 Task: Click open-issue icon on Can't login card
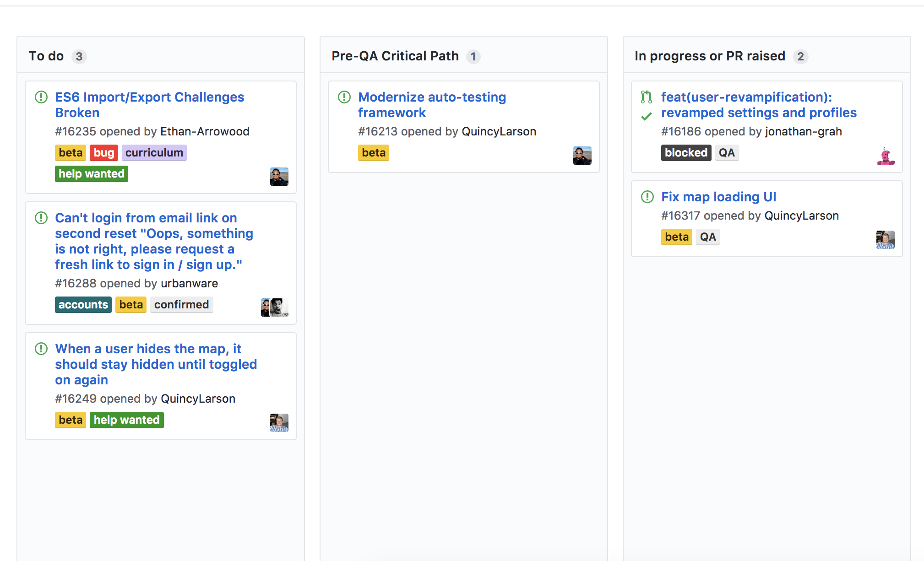(41, 218)
